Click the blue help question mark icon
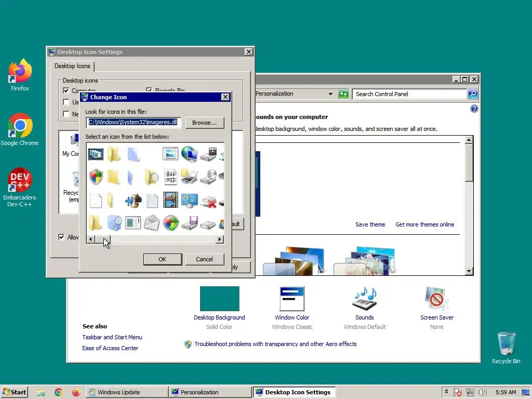 coord(474,109)
